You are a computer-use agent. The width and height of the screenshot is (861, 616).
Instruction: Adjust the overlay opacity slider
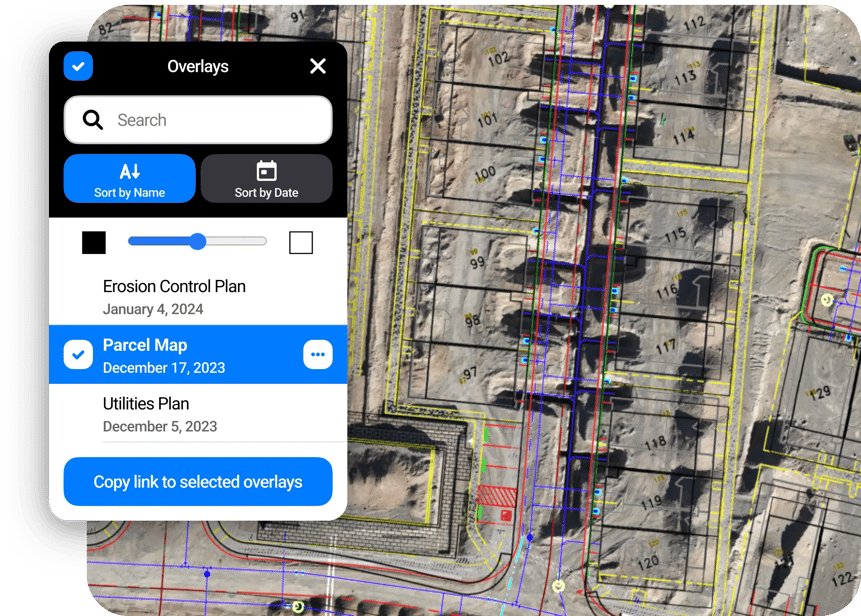click(196, 242)
